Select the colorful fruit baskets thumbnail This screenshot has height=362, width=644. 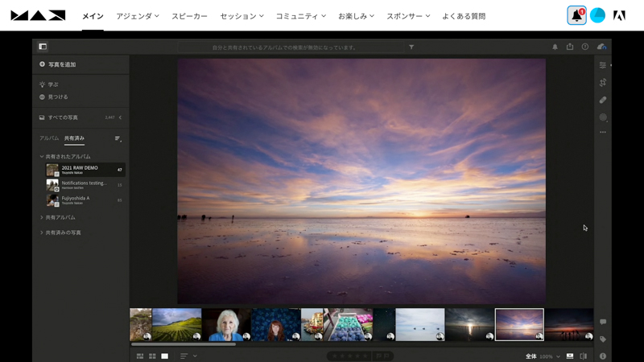tap(348, 325)
